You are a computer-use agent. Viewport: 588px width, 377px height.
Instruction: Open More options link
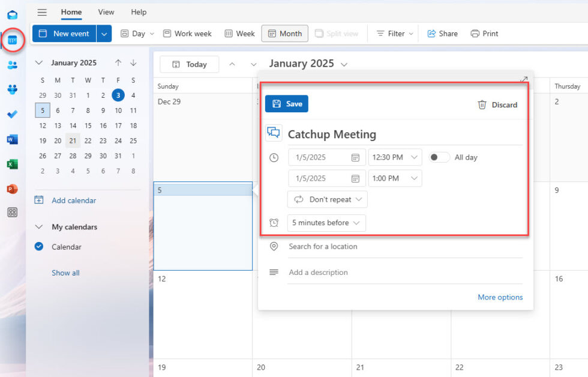pos(500,297)
